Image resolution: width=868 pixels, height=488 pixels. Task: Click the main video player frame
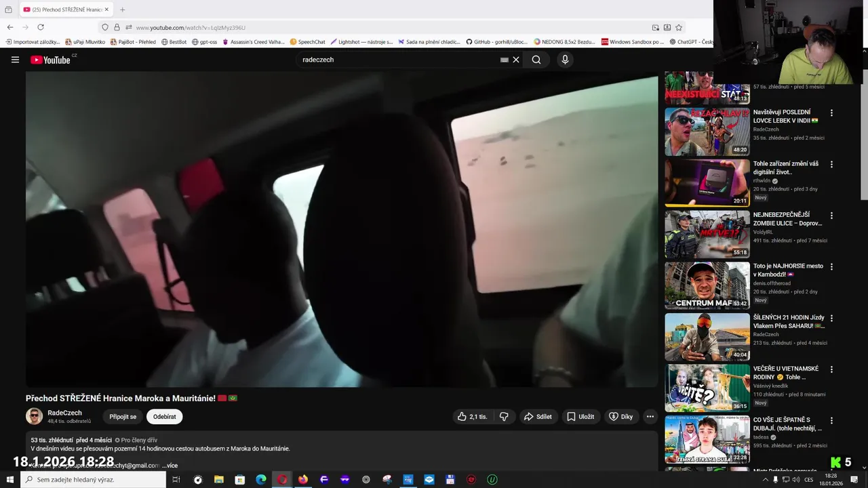pos(342,230)
